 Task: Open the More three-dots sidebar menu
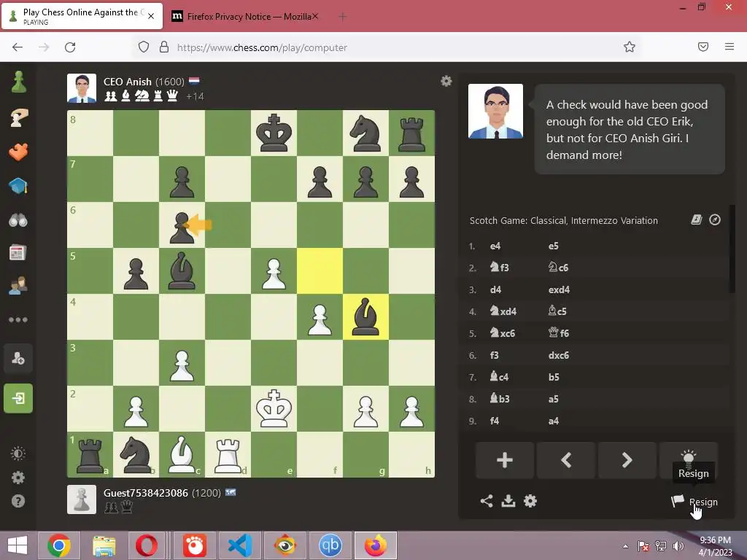18,319
